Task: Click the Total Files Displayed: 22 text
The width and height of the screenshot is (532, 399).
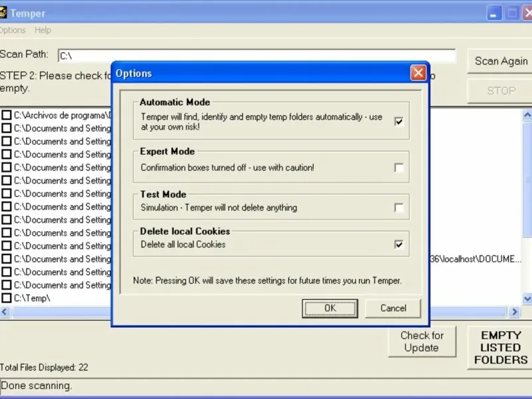Action: pyautogui.click(x=44, y=367)
